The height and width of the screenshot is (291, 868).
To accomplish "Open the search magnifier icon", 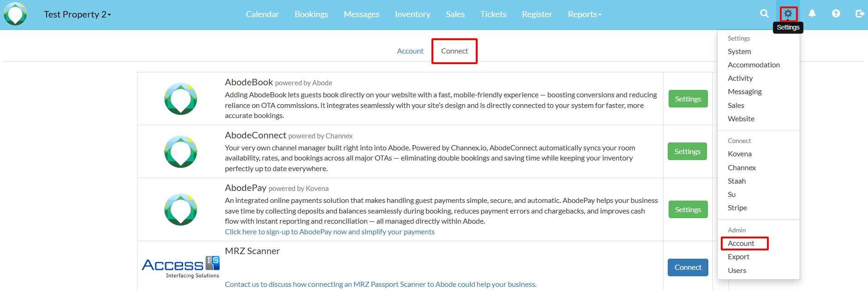I will coord(764,13).
